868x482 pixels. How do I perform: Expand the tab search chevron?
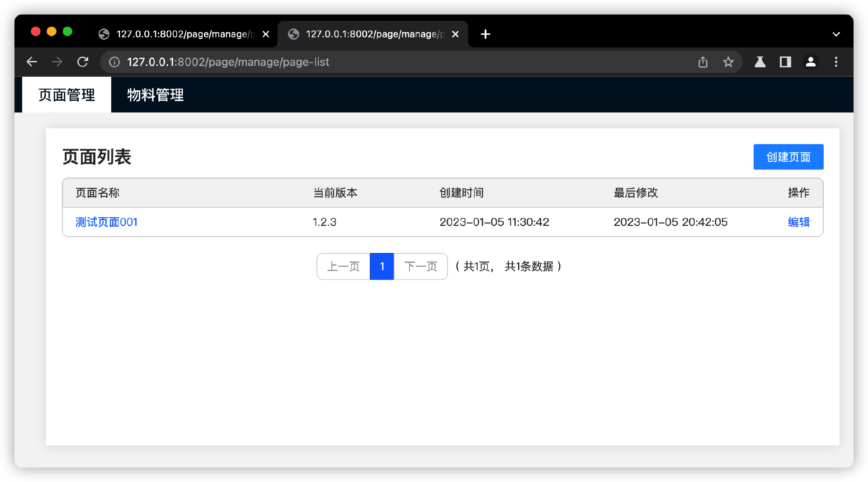coord(836,34)
